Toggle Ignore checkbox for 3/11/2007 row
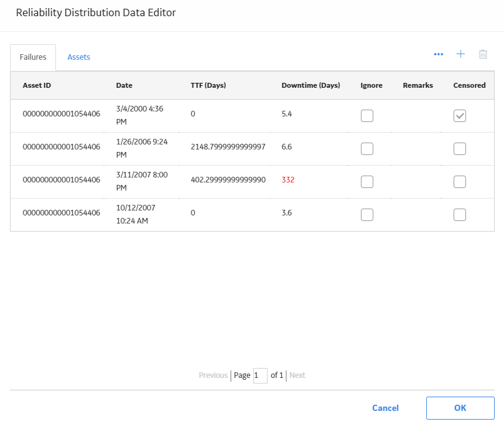Viewport: 504px width, 424px height. coord(366,182)
